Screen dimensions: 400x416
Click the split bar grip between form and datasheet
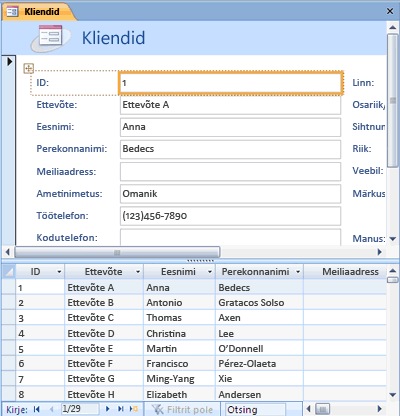point(200,261)
